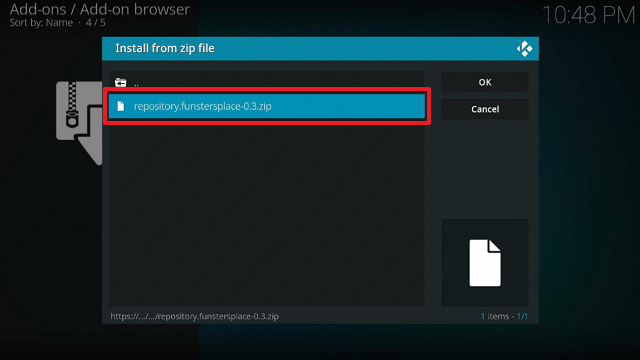Click 'Sort by: Name' text
Screen dimensions: 640x360
41,22
